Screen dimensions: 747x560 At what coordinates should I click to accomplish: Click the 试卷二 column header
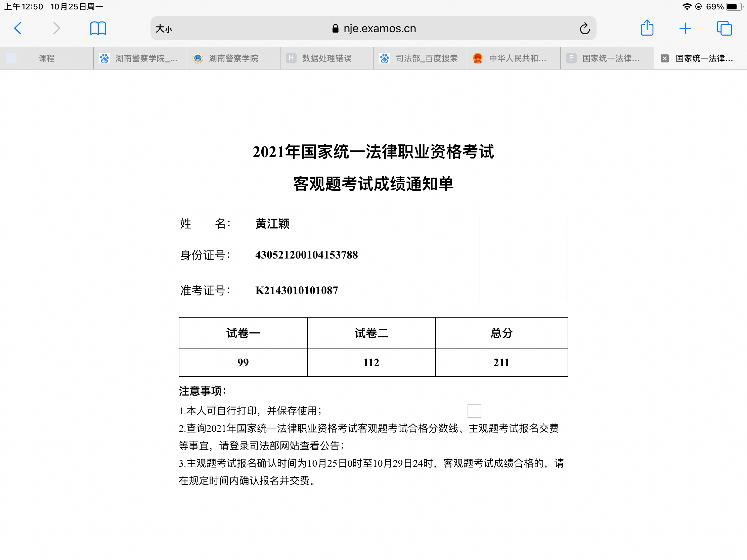pos(371,333)
